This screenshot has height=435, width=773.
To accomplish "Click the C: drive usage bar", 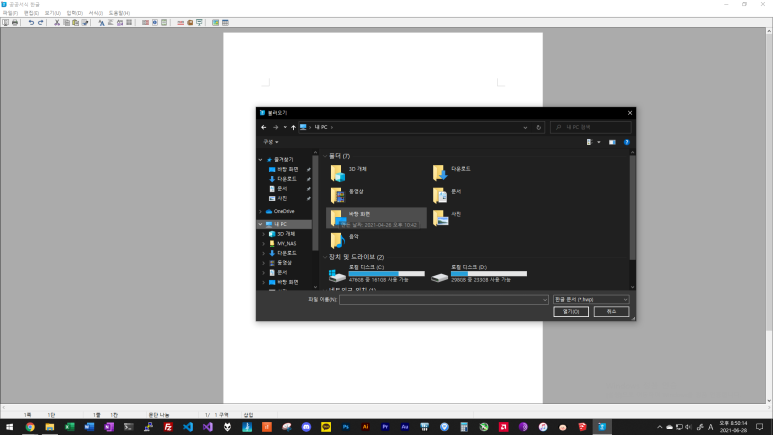I will tap(386, 274).
